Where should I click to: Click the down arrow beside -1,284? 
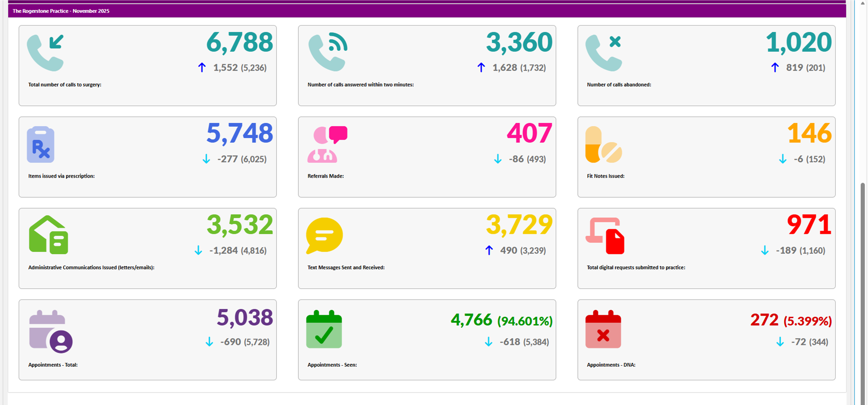coord(198,250)
